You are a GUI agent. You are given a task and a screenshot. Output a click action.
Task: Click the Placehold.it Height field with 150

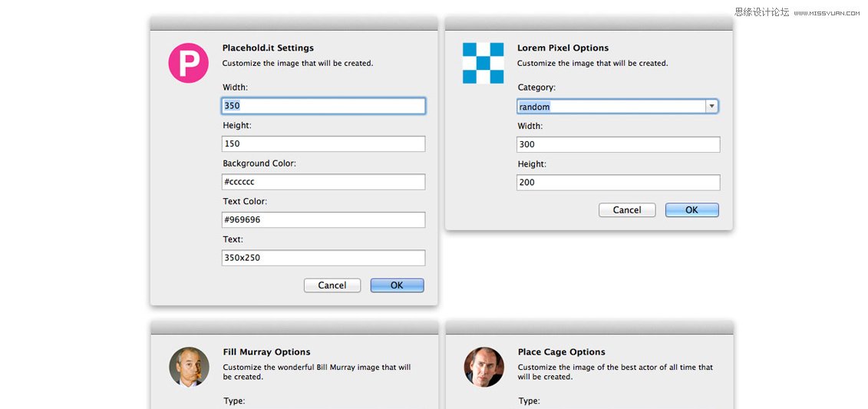click(x=323, y=143)
